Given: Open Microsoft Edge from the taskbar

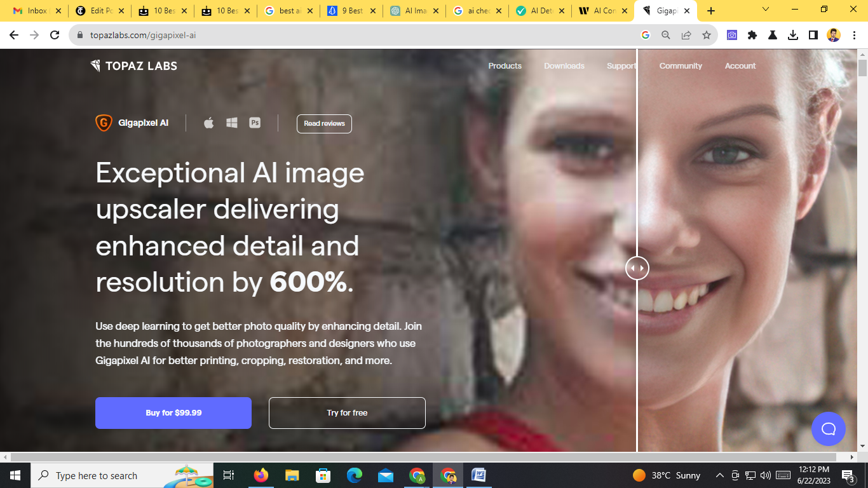Looking at the screenshot, I should pyautogui.click(x=355, y=475).
